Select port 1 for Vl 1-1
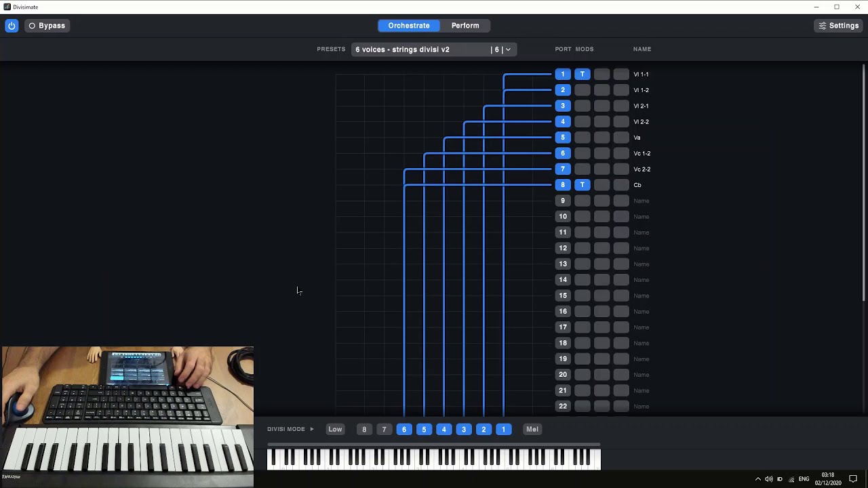This screenshot has height=488, width=868. (x=563, y=74)
